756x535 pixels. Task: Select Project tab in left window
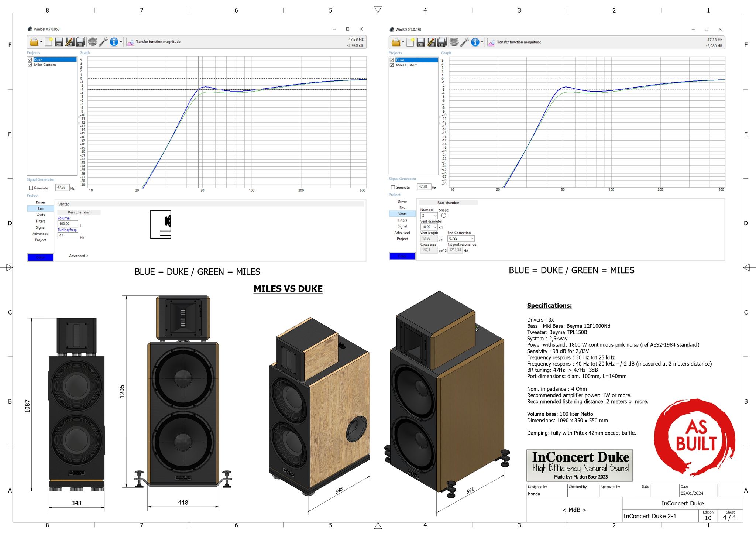(x=41, y=240)
